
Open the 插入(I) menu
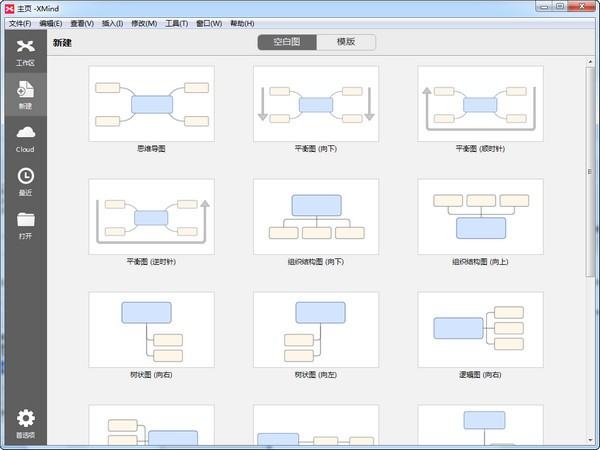click(113, 23)
